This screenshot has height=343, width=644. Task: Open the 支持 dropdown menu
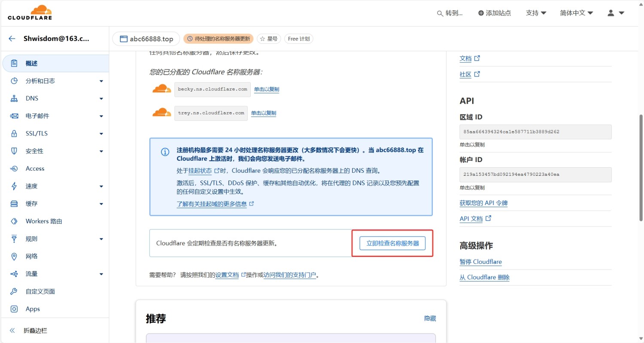[536, 13]
